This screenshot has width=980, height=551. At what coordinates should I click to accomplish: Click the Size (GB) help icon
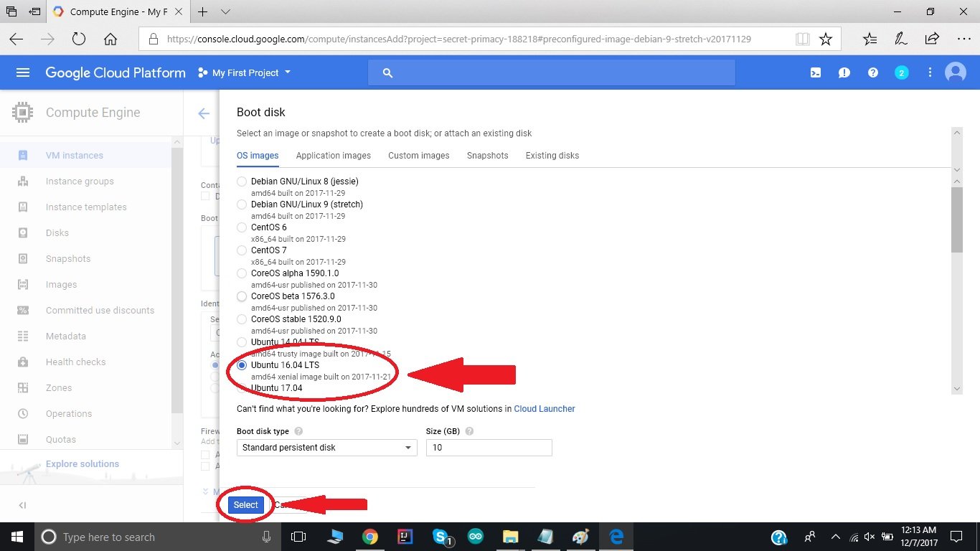pos(469,431)
